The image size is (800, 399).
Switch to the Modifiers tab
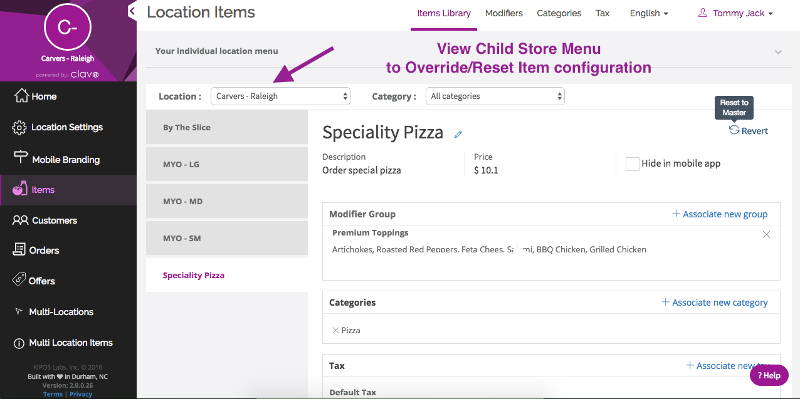pos(504,13)
